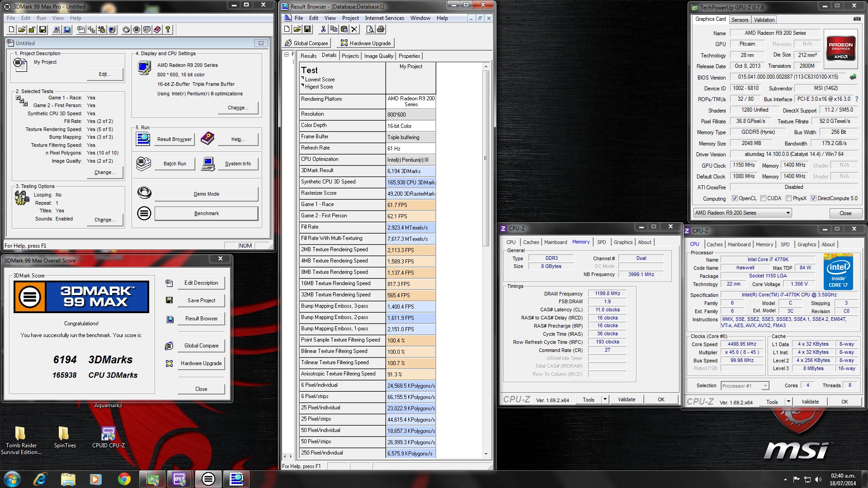Viewport: 868px width, 488px height.
Task: Open CPUID CPU-Z desktop shortcut
Action: click(x=108, y=437)
